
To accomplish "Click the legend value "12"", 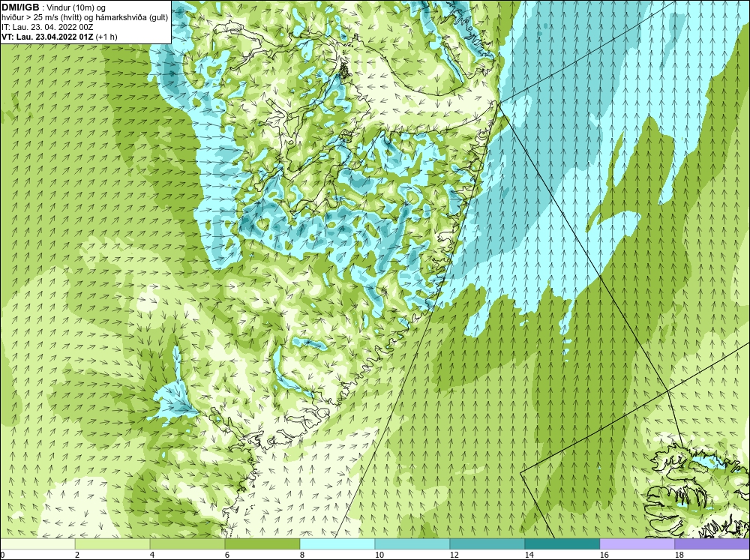I will (454, 555).
